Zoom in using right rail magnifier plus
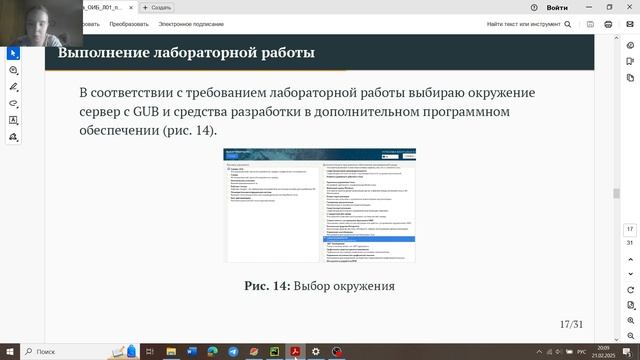This screenshot has height=360, width=640. click(630, 321)
